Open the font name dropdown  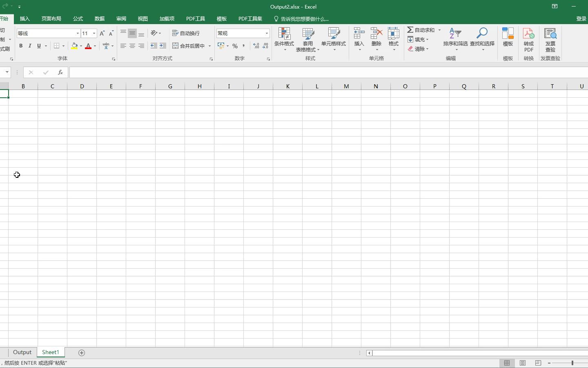pyautogui.click(x=78, y=33)
